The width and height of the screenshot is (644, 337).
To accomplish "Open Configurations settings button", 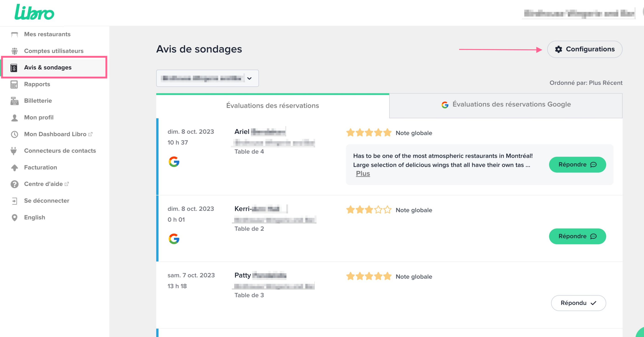I will (585, 49).
